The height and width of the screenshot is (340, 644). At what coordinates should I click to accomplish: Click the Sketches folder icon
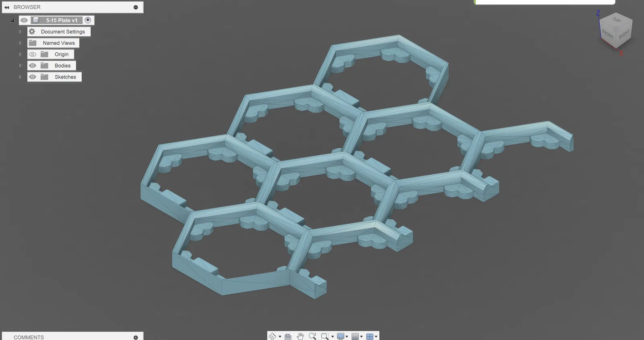click(x=44, y=77)
